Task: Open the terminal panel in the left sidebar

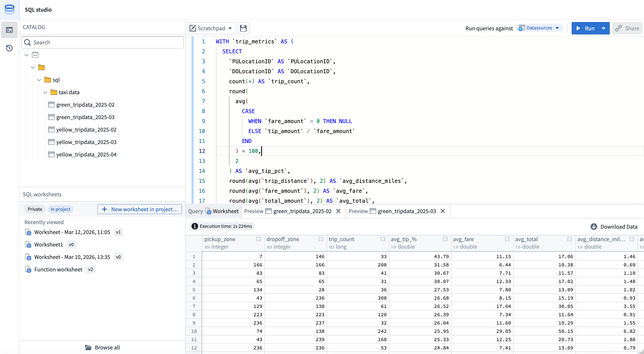Action: 9,30
